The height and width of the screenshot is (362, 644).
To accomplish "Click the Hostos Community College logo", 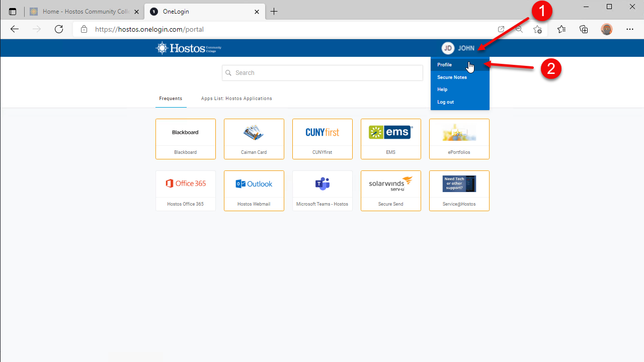I will tap(189, 48).
